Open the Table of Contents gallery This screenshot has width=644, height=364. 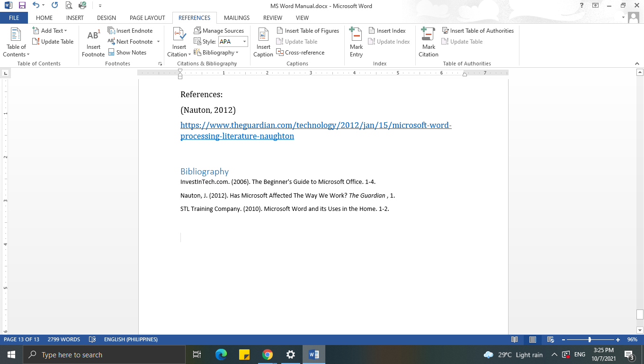tap(16, 43)
